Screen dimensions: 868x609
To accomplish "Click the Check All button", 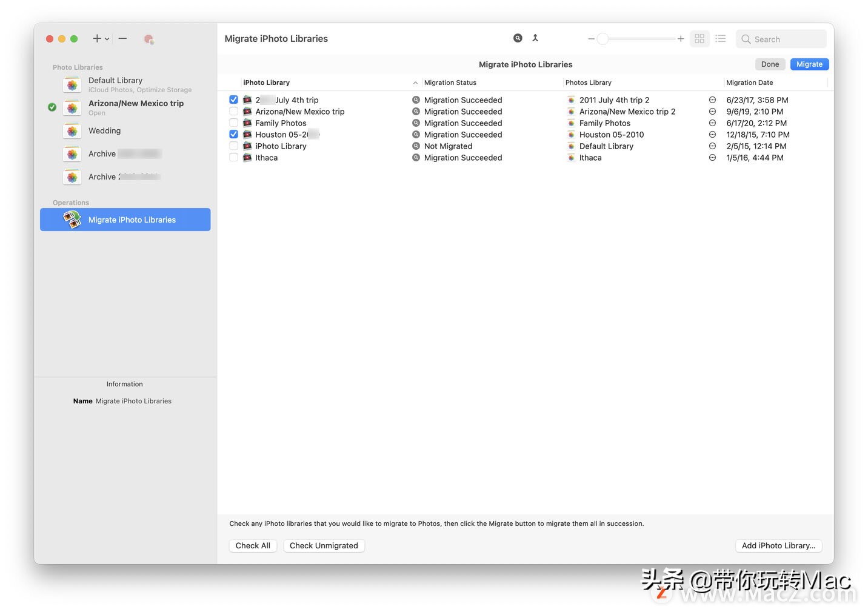I will [253, 545].
